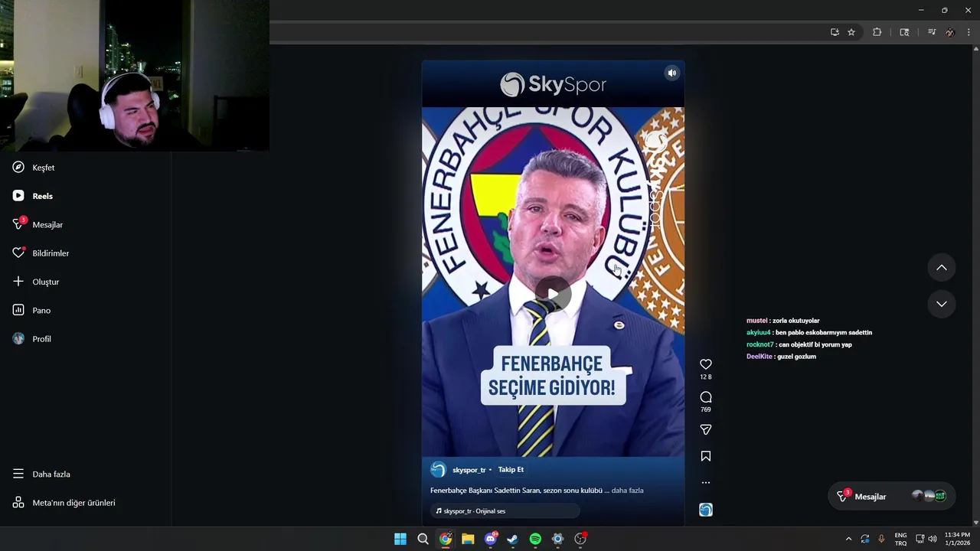Screen dimensions: 980x551
Task: Open the reel comments bubble
Action: pos(706,397)
